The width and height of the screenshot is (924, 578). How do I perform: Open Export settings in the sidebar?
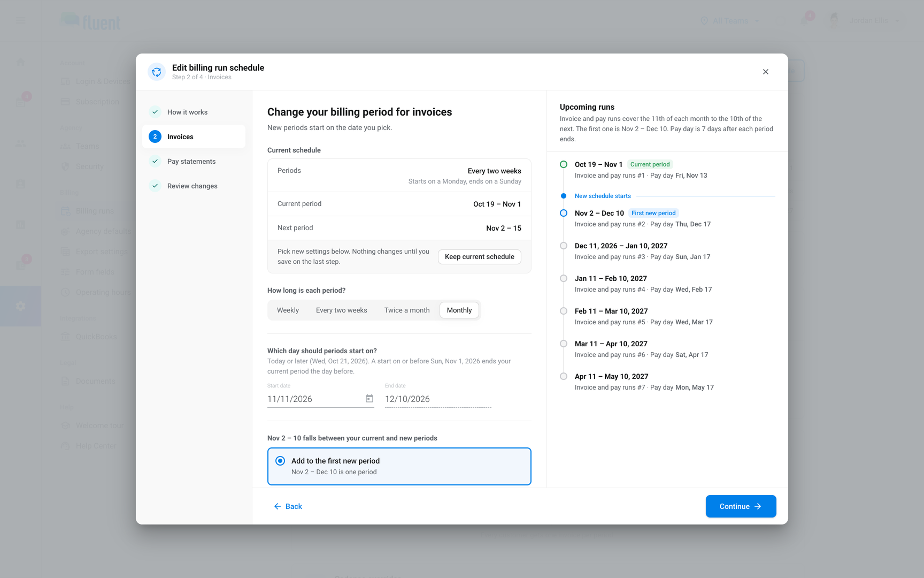click(95, 252)
